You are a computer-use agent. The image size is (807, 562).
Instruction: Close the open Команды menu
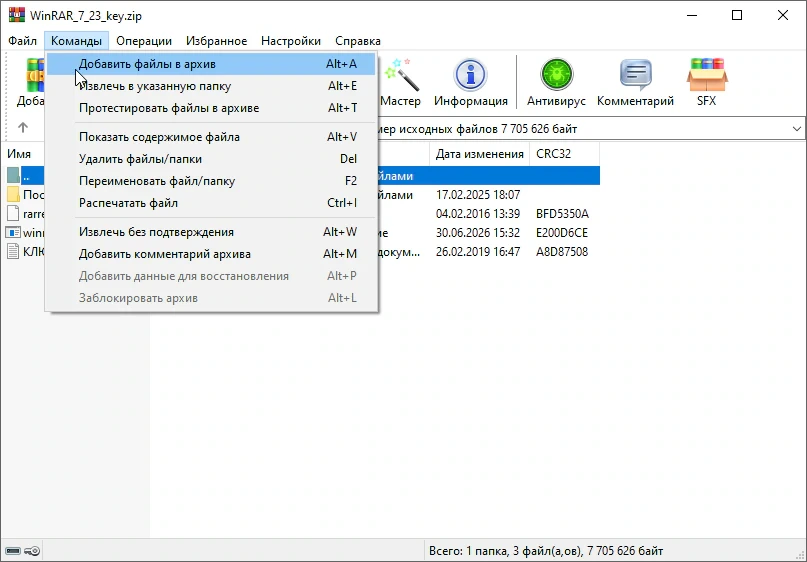(x=76, y=41)
